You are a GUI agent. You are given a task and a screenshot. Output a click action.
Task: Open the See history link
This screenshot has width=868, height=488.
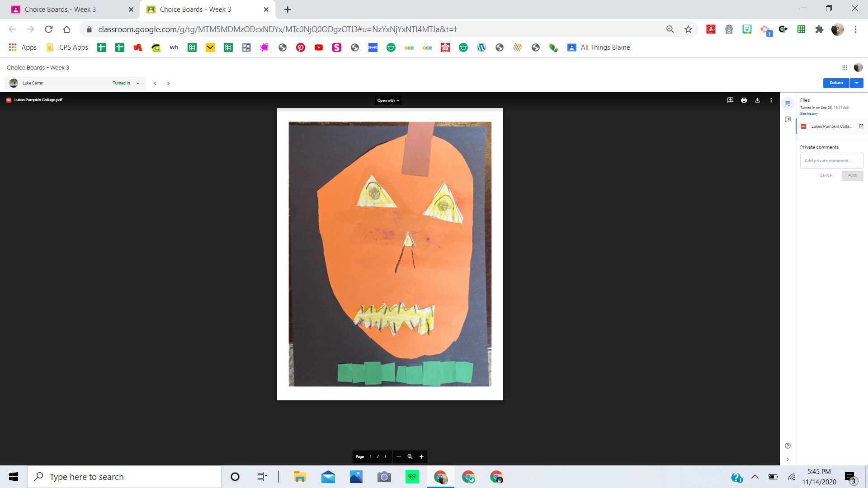pos(809,114)
